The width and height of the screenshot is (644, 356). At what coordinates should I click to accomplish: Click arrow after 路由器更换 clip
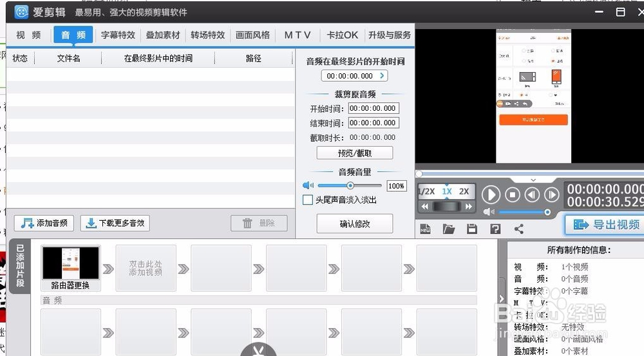[108, 269]
